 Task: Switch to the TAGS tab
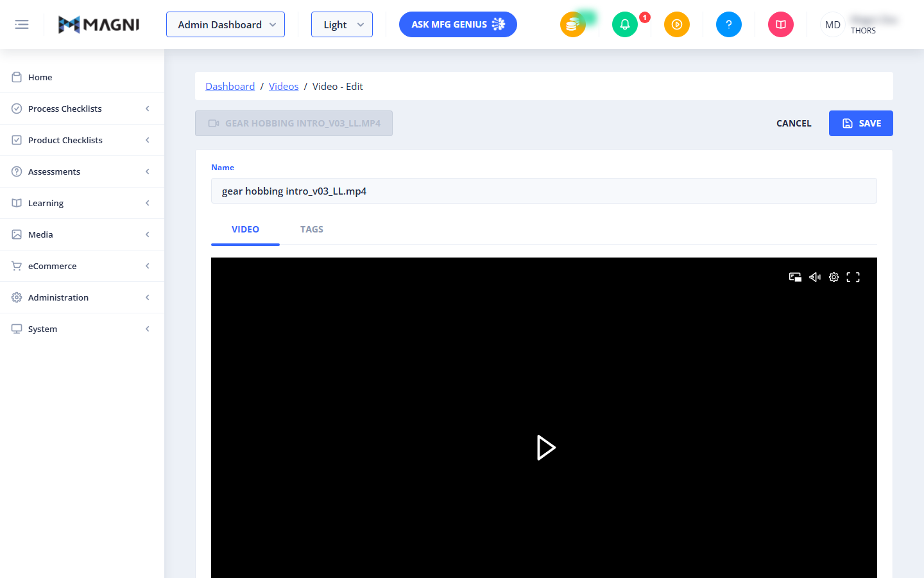(312, 229)
